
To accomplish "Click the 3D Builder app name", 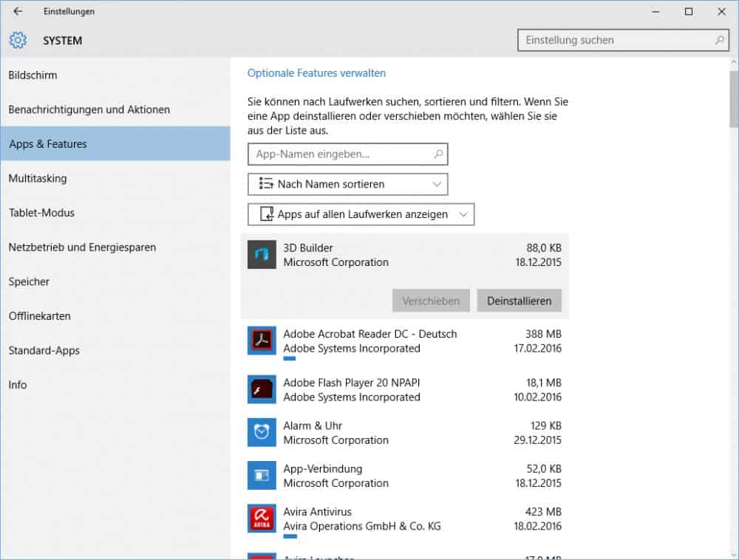I will pyautogui.click(x=307, y=247).
